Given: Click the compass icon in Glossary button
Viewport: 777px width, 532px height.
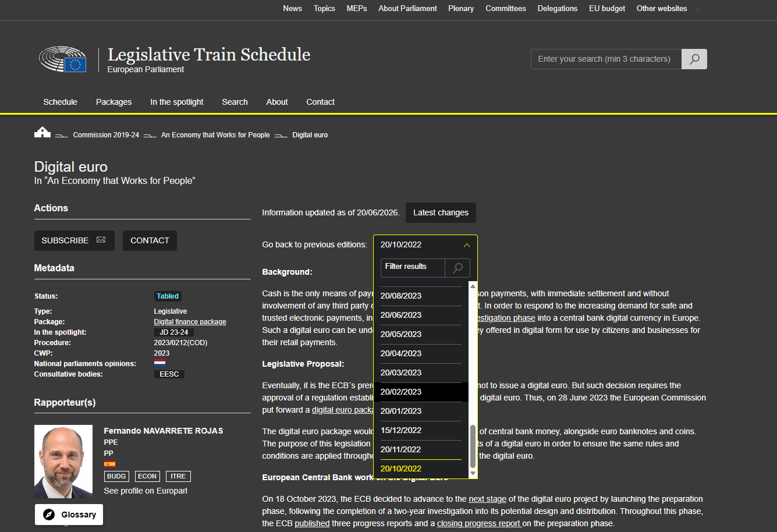Looking at the screenshot, I should 49,515.
